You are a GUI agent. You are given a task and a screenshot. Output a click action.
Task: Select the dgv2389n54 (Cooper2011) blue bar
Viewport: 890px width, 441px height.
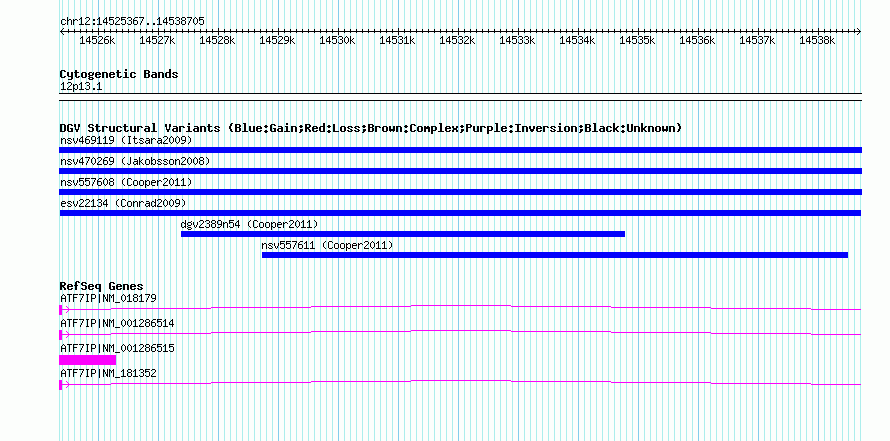click(403, 234)
